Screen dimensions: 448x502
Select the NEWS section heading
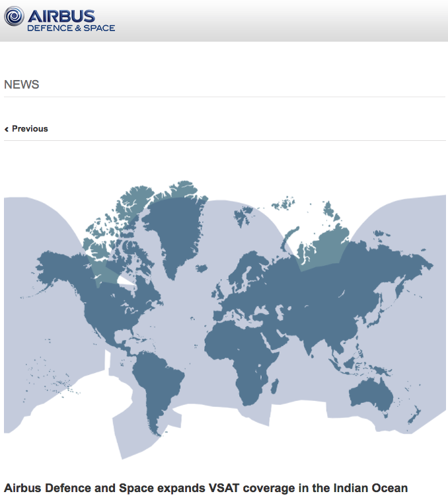click(21, 85)
